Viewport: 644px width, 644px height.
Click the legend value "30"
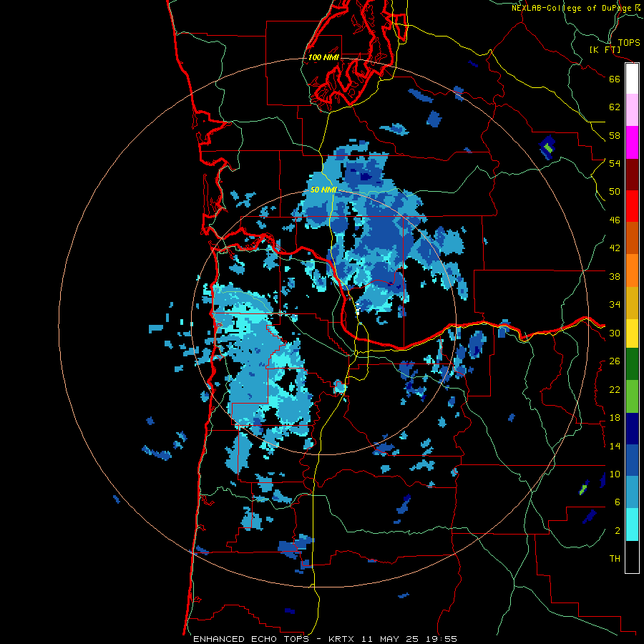[615, 333]
